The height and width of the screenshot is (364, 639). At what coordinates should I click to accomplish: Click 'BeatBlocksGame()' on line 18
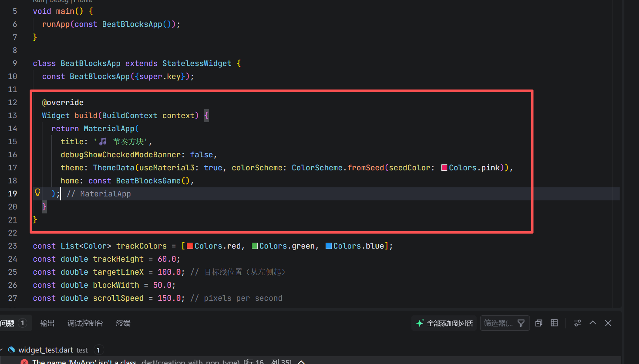(153, 181)
